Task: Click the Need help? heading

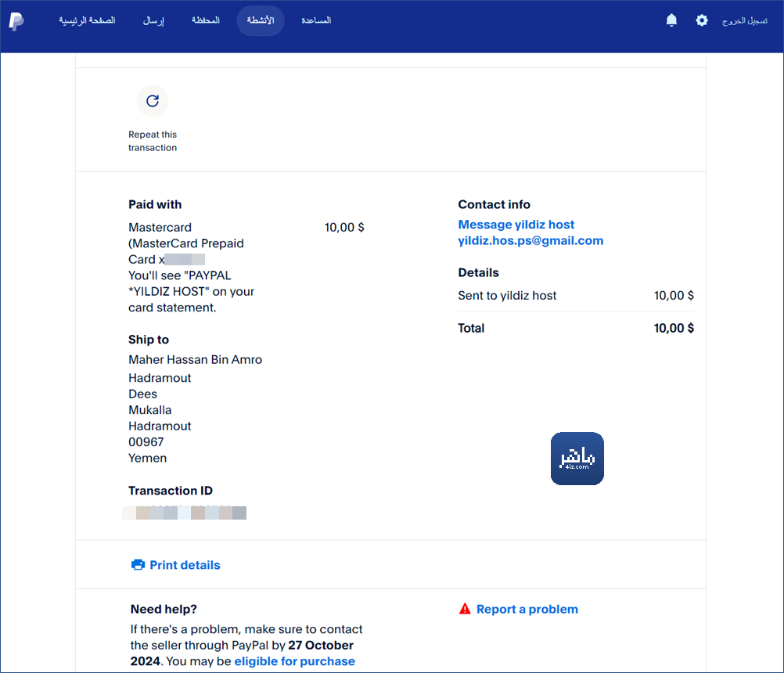Action: pos(164,609)
